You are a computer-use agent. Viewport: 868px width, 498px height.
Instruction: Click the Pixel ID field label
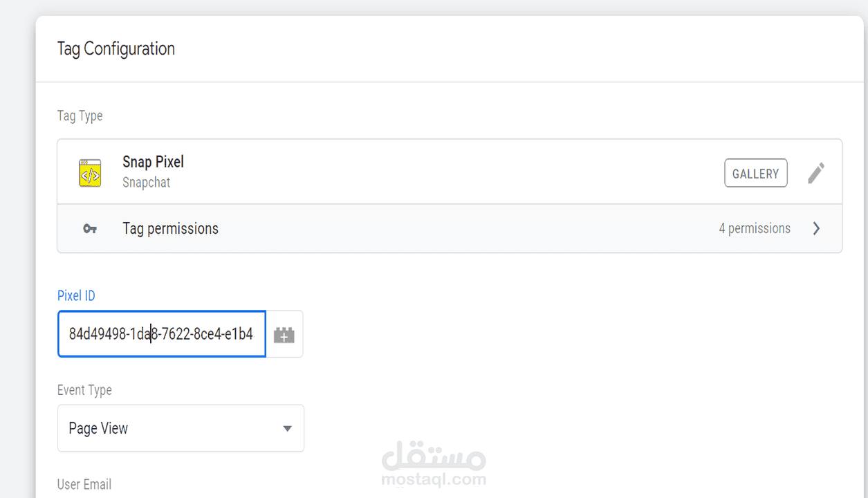pyautogui.click(x=76, y=296)
